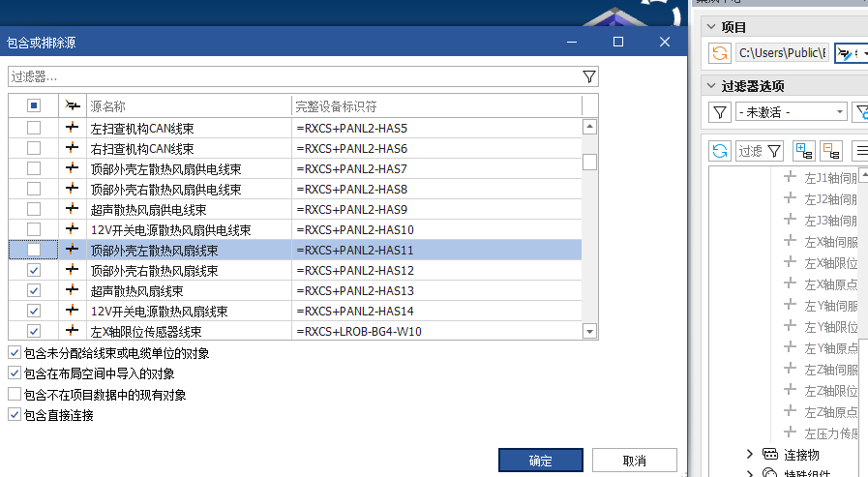The height and width of the screenshot is (477, 868).
Task: Uncheck the box for 顶部外壳右散热风扇线束
Action: (34, 270)
